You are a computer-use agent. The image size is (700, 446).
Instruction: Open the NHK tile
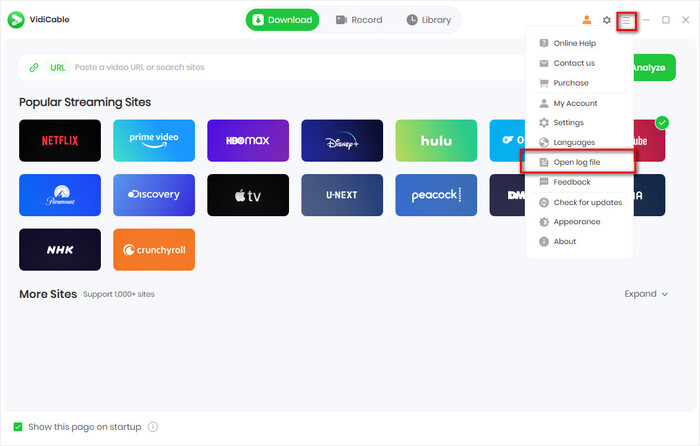60,250
